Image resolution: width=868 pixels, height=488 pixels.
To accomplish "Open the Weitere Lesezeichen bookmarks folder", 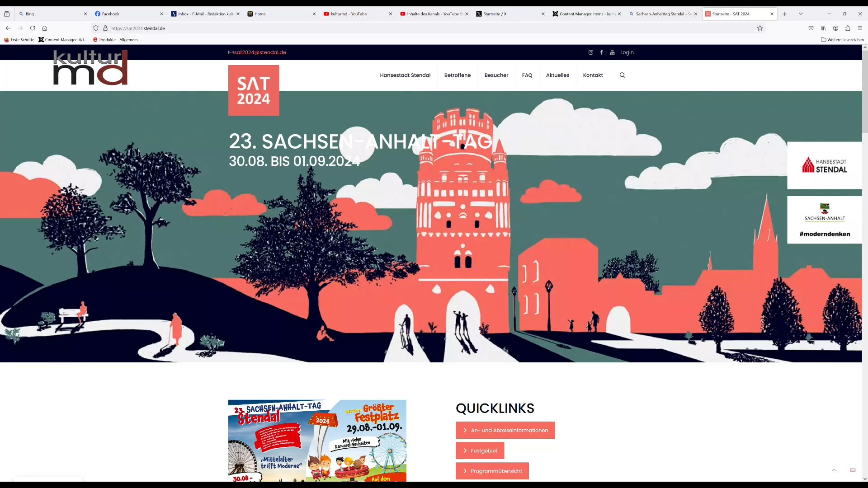I will point(842,40).
